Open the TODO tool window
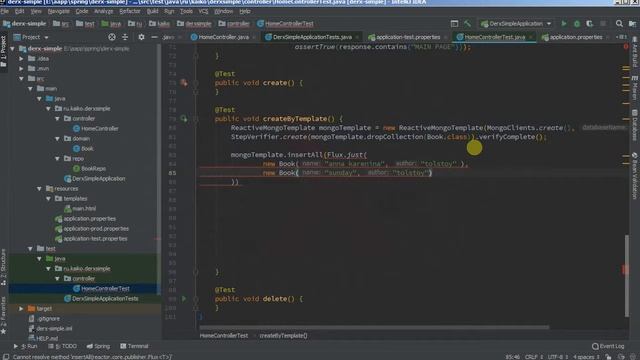Viewport: 640px width, 360px height. click(62, 346)
